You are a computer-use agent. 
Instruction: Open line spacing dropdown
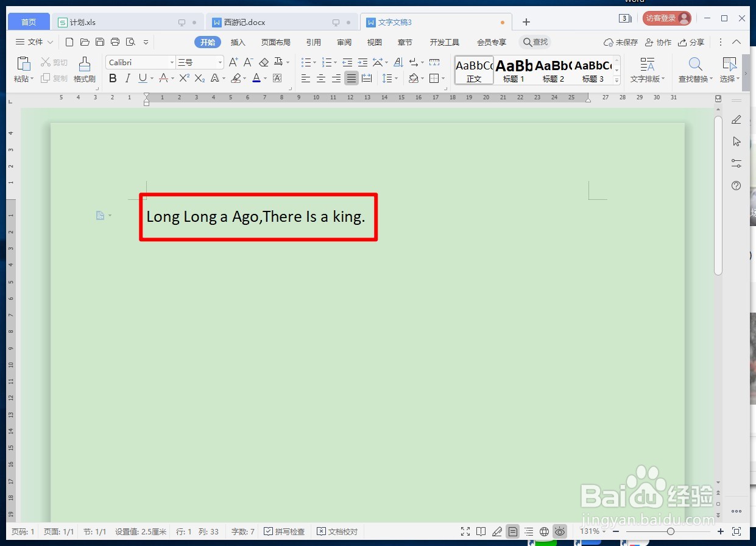(x=396, y=78)
